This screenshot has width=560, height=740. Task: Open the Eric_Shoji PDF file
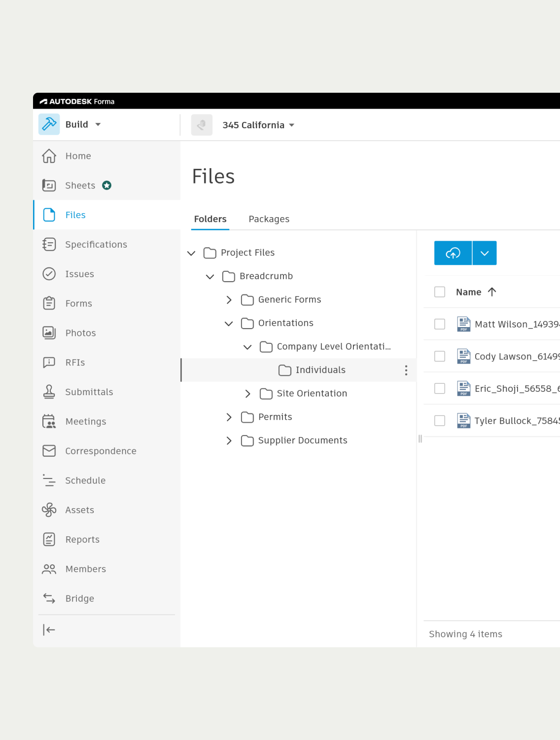(x=517, y=388)
